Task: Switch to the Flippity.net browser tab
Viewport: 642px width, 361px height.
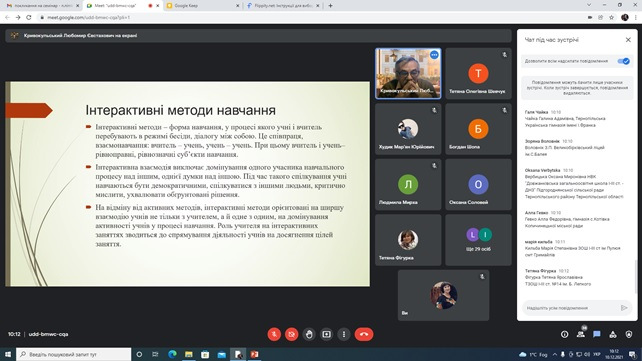Action: (x=283, y=6)
